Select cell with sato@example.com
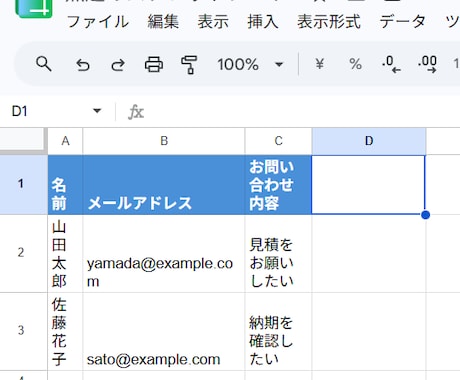460x380 pixels. 164,331
